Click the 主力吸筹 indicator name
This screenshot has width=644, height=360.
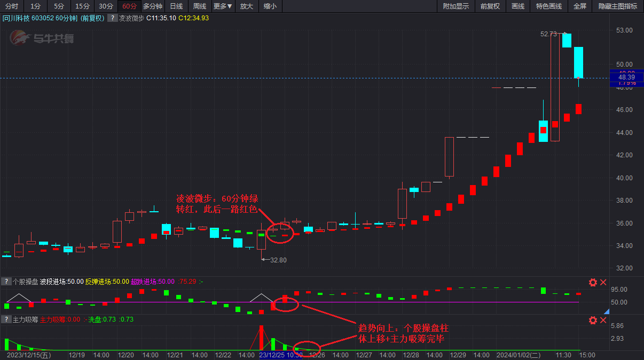(x=25, y=319)
